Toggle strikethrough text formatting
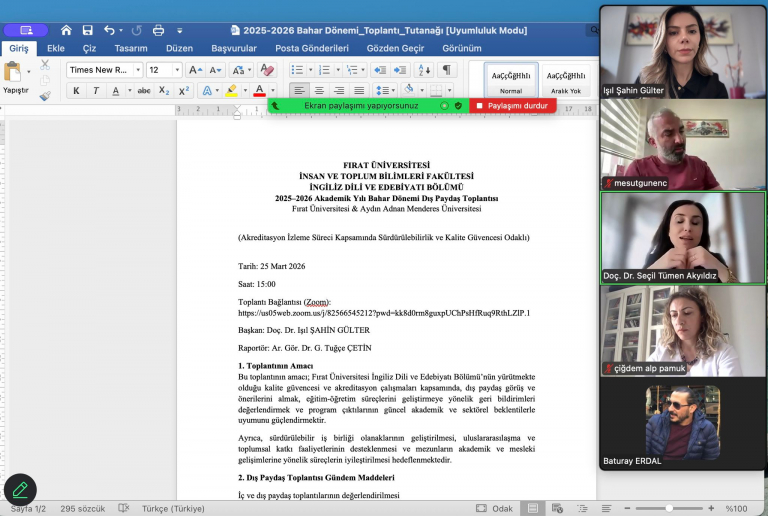Viewport: 768px width, 516px height. [x=144, y=91]
